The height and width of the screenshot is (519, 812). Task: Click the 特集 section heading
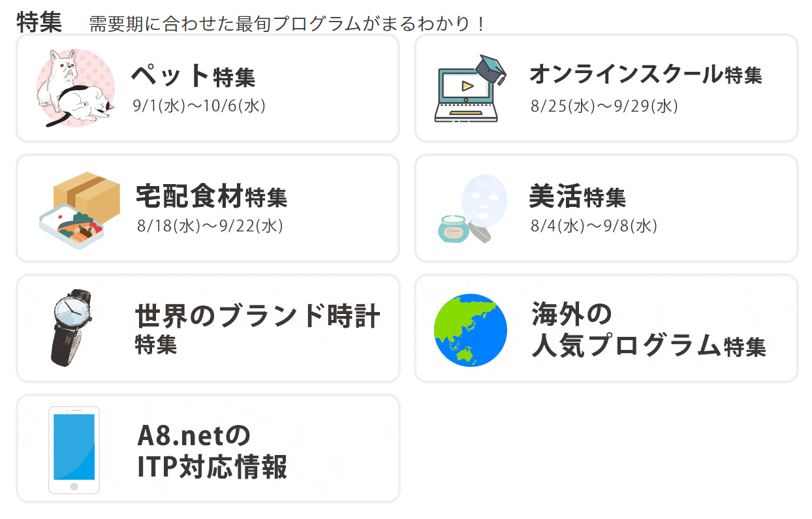click(39, 22)
